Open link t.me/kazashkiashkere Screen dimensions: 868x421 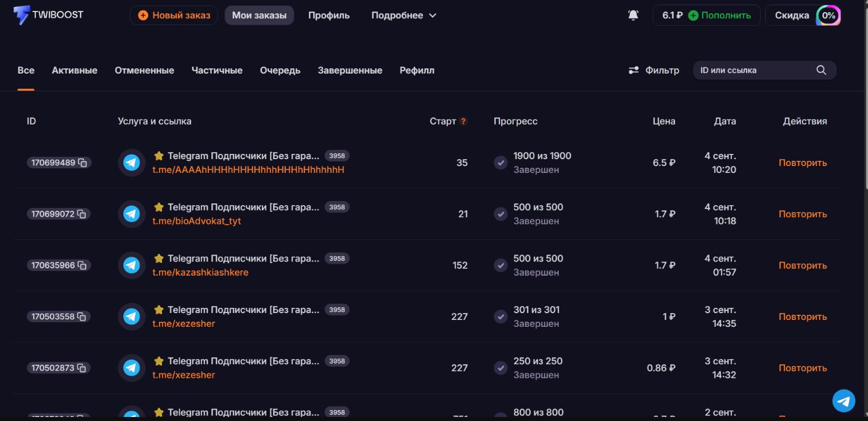tap(200, 272)
